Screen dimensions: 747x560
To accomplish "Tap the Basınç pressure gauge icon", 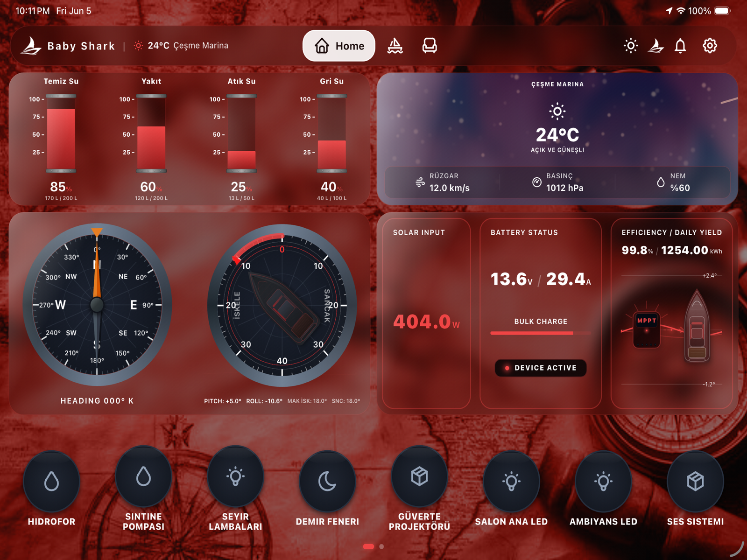I will (537, 182).
